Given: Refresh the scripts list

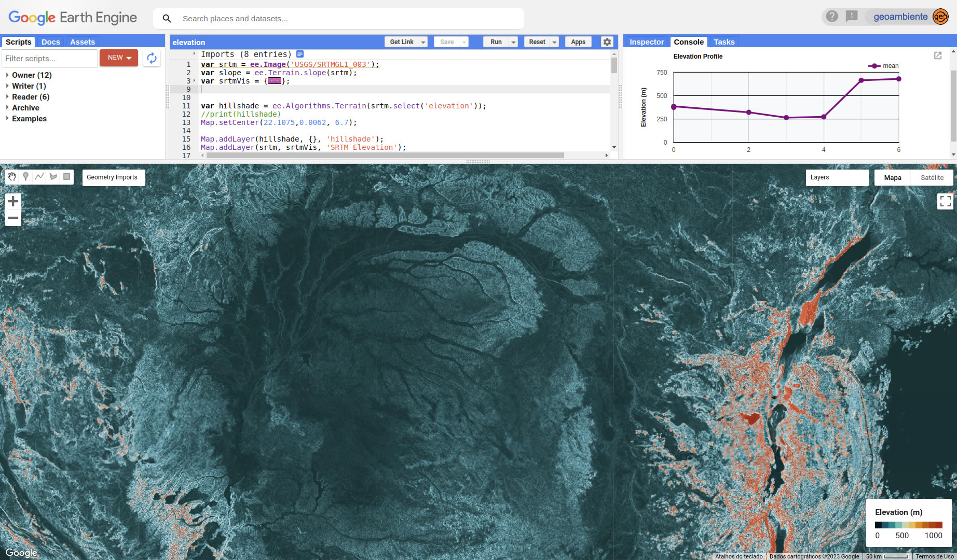Looking at the screenshot, I should point(152,58).
